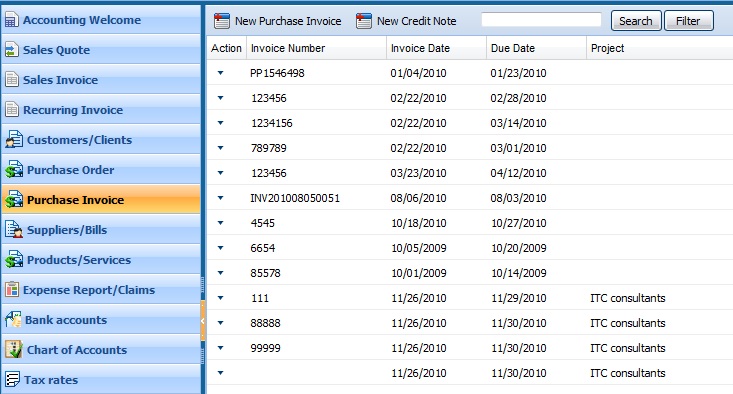The width and height of the screenshot is (733, 394).
Task: Select Customers/Clients in sidebar
Action: coord(101,140)
